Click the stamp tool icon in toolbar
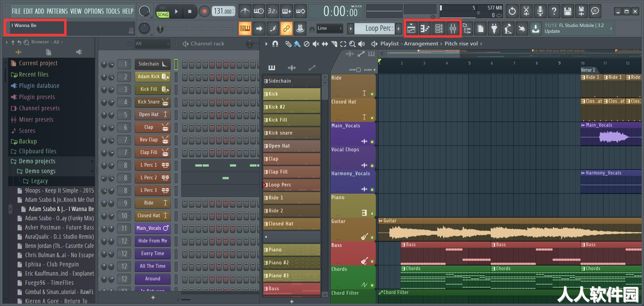This screenshot has width=644, height=306. tap(300, 29)
